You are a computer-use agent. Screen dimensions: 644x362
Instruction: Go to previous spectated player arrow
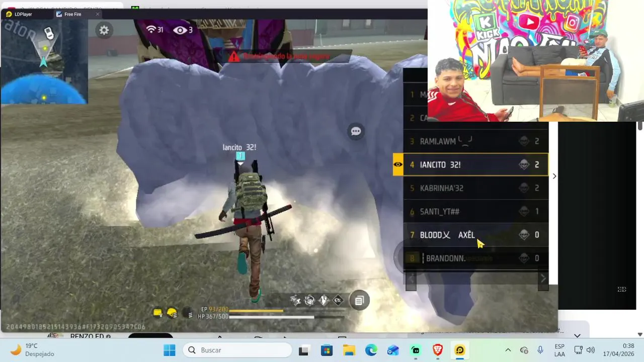tap(411, 279)
